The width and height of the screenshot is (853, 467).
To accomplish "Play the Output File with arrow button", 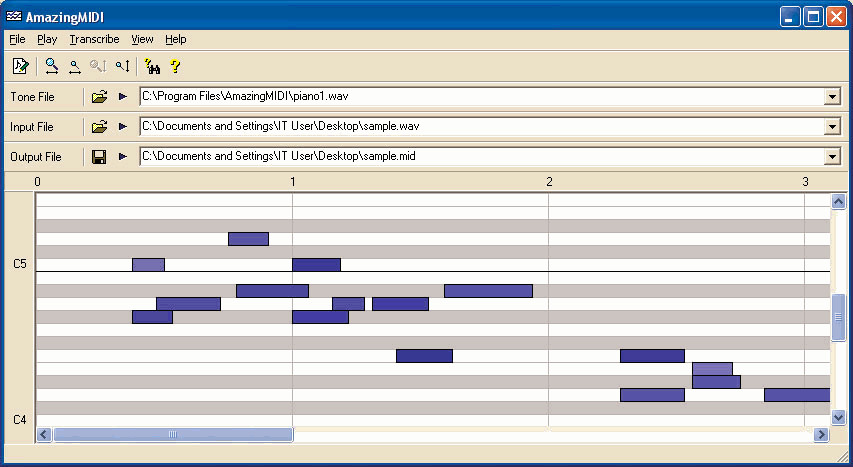I will pyautogui.click(x=122, y=157).
